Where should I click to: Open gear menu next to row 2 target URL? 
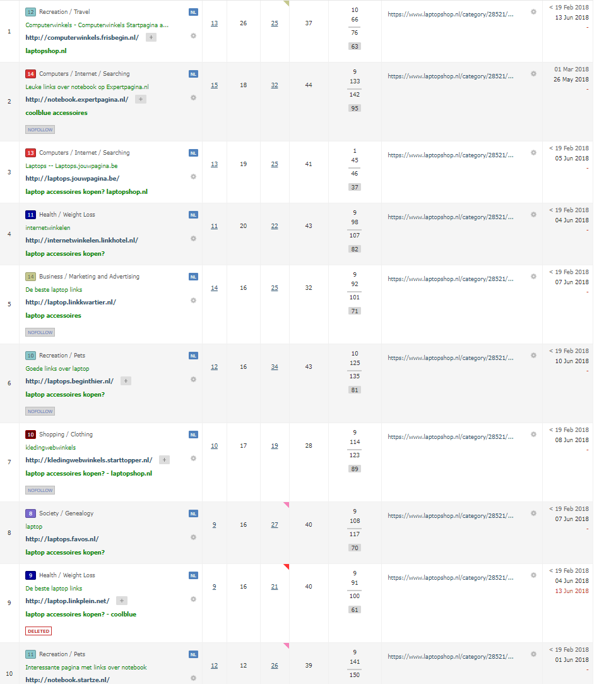tap(533, 74)
